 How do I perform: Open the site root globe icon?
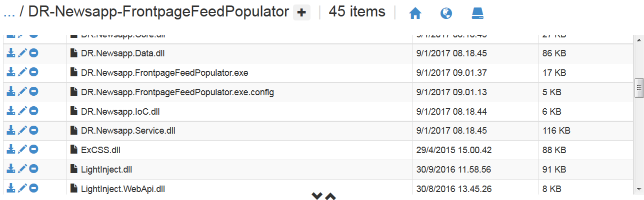(446, 13)
